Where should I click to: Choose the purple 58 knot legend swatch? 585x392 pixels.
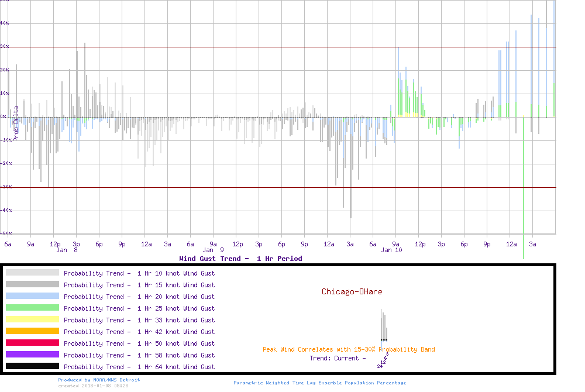[32, 355]
